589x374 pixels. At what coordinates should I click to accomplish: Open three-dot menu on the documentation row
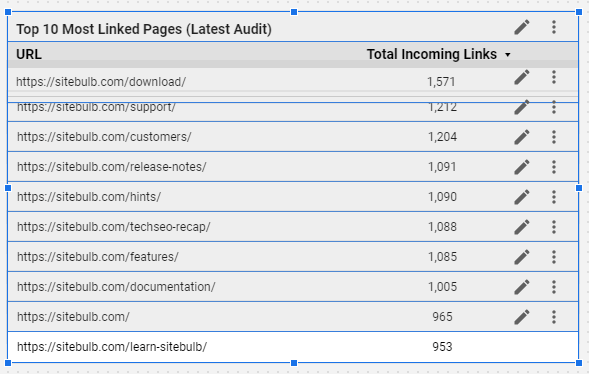(x=554, y=287)
